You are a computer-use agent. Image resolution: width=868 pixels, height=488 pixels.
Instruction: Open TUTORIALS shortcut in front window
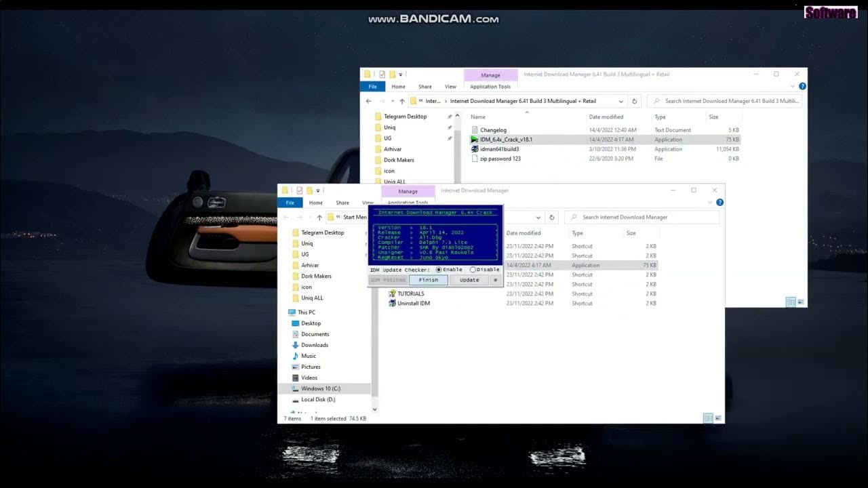coord(410,293)
